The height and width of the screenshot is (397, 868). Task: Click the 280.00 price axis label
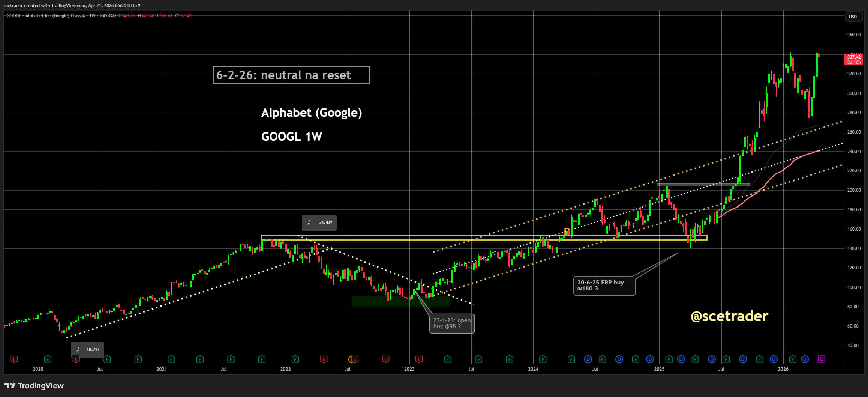click(x=854, y=113)
